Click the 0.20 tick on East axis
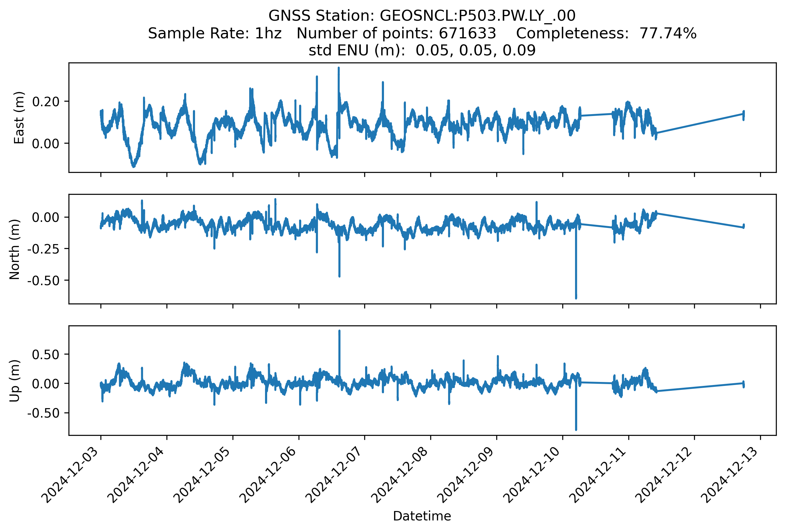 [46, 101]
